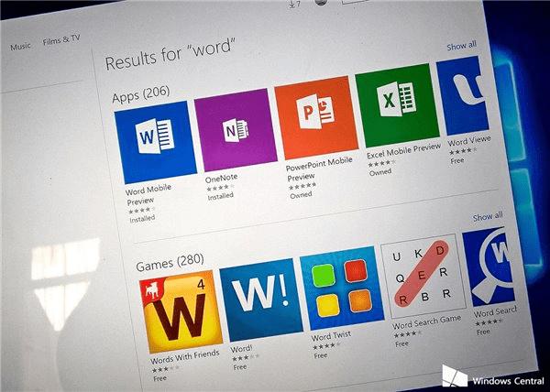Click the OneNote app name text

221,179
